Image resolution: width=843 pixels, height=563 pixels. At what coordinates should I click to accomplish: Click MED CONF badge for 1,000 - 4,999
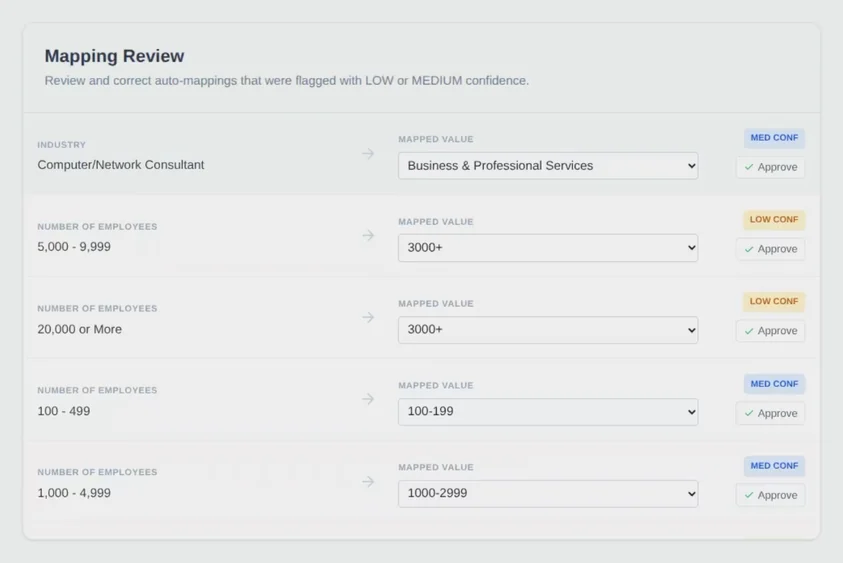(x=774, y=466)
